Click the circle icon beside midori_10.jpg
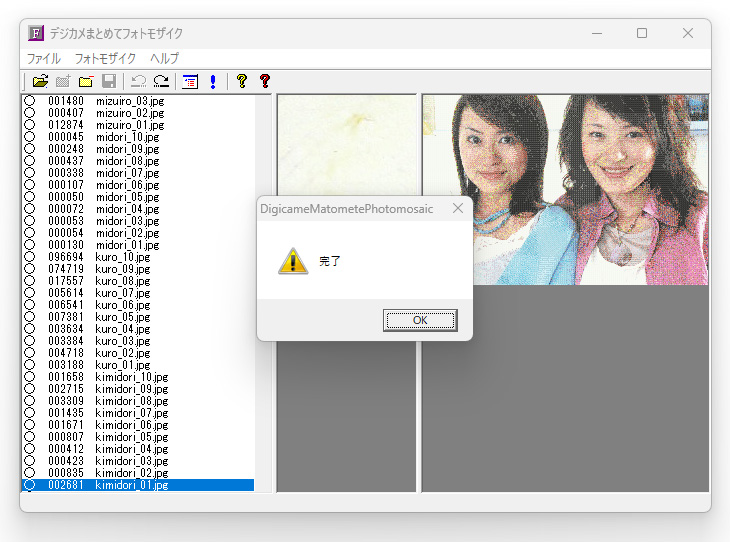 tap(30, 137)
